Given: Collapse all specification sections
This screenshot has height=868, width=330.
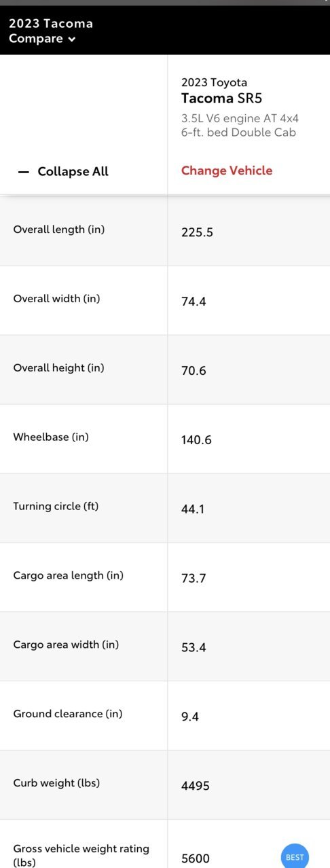Looking at the screenshot, I should pyautogui.click(x=63, y=171).
